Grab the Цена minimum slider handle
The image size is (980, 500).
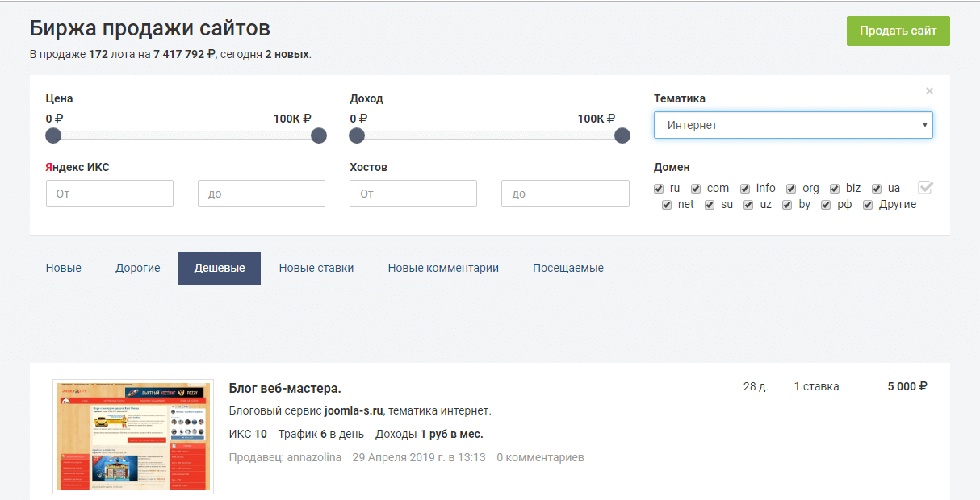coord(53,135)
